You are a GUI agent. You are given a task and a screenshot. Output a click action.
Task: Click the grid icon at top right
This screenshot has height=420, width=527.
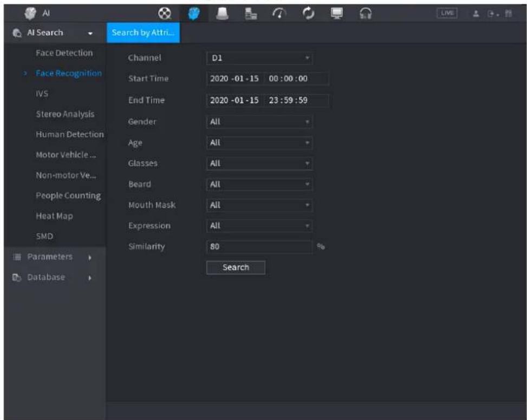(509, 14)
